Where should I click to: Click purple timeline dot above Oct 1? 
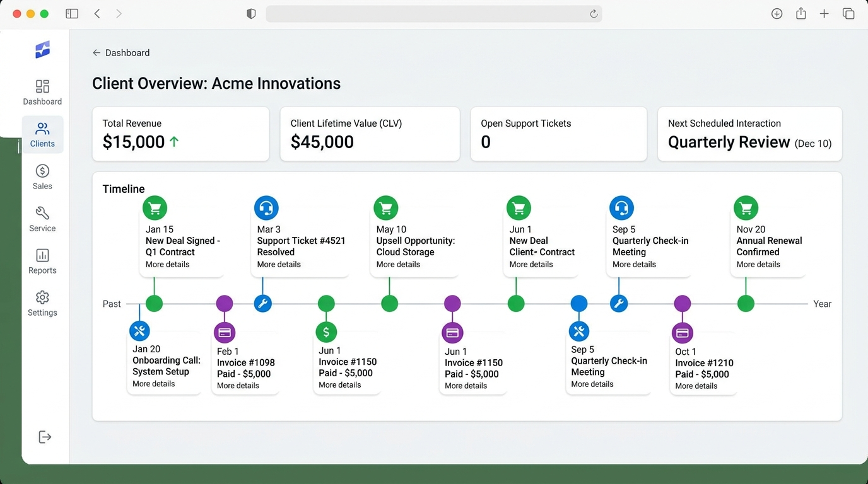pos(683,304)
